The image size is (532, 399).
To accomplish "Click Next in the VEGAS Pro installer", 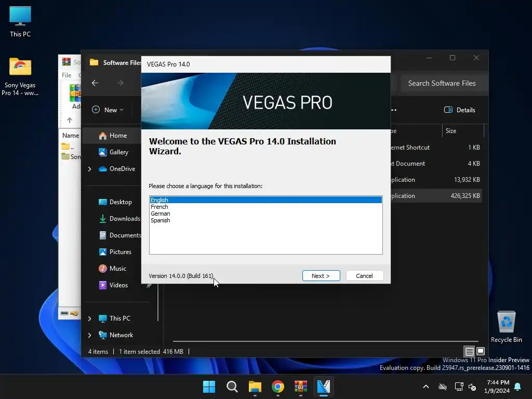I will coord(321,276).
